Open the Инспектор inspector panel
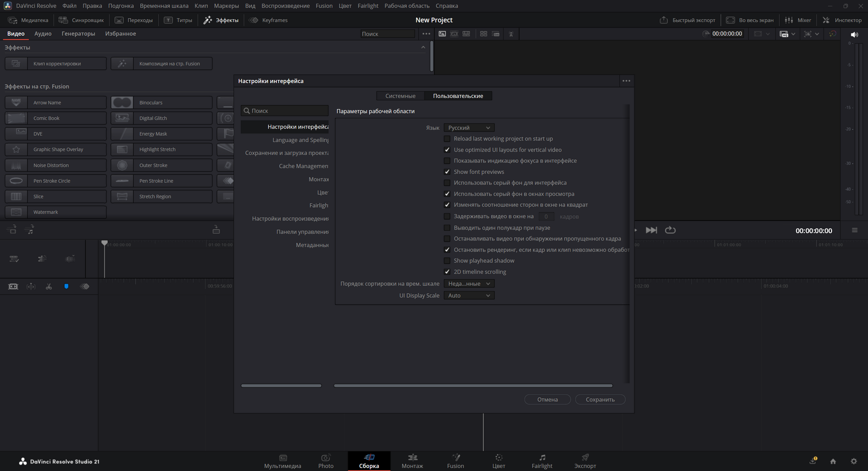Viewport: 868px width, 471px height. coord(842,20)
